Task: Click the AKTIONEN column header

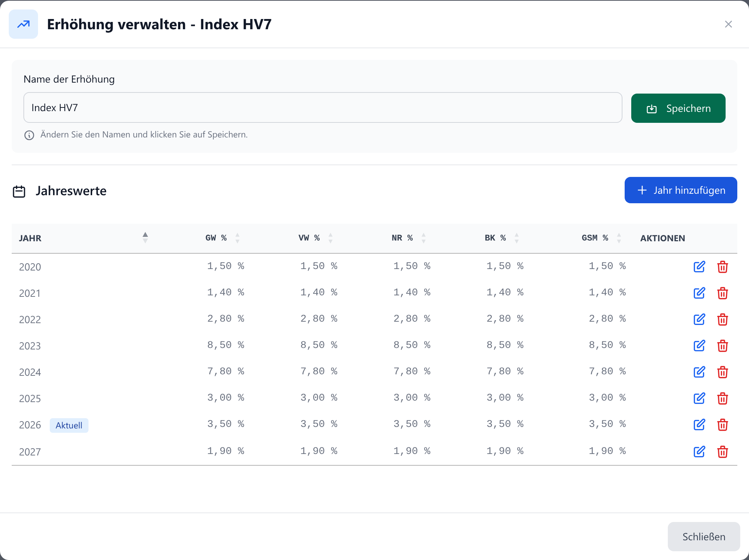Action: (x=662, y=238)
